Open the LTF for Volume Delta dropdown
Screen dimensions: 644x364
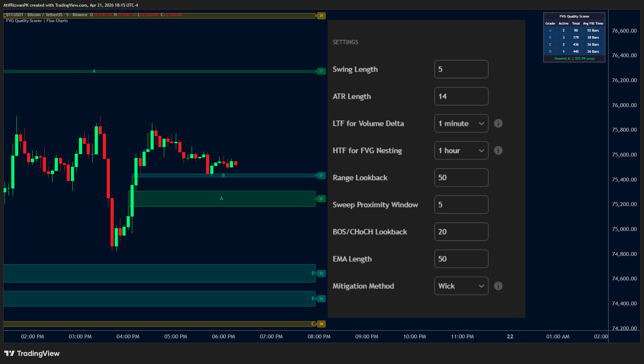click(461, 123)
